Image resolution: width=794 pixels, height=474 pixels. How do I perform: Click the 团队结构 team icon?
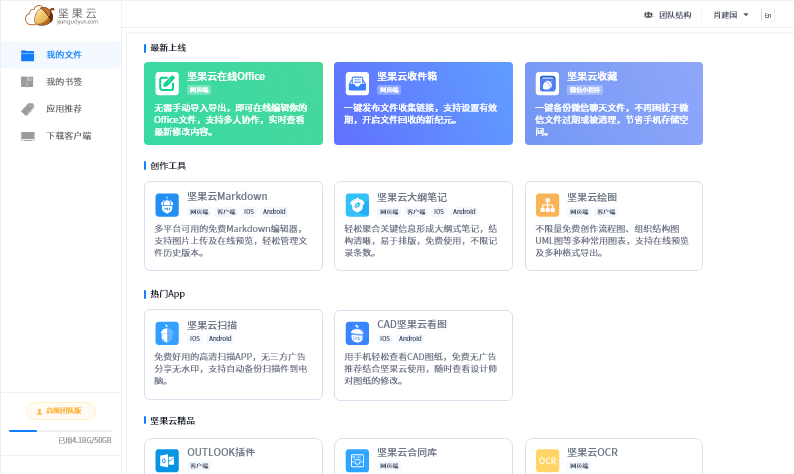648,15
